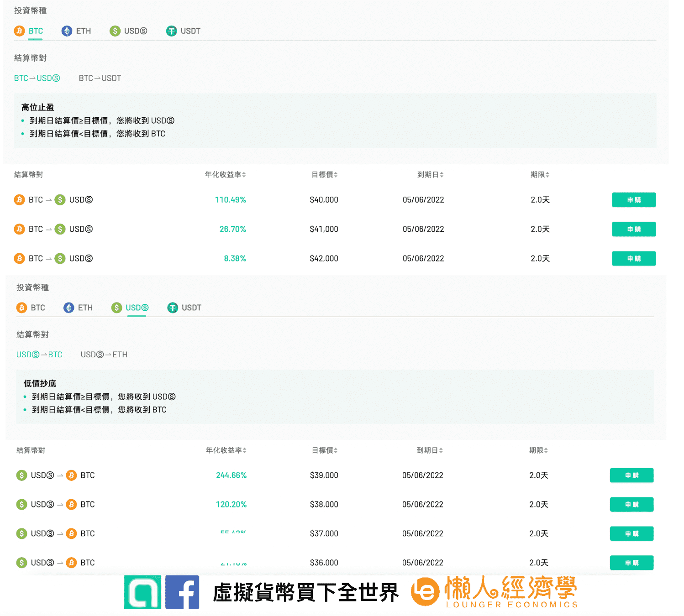Click Bitcoin icon in the 244.66% row

(x=71, y=475)
